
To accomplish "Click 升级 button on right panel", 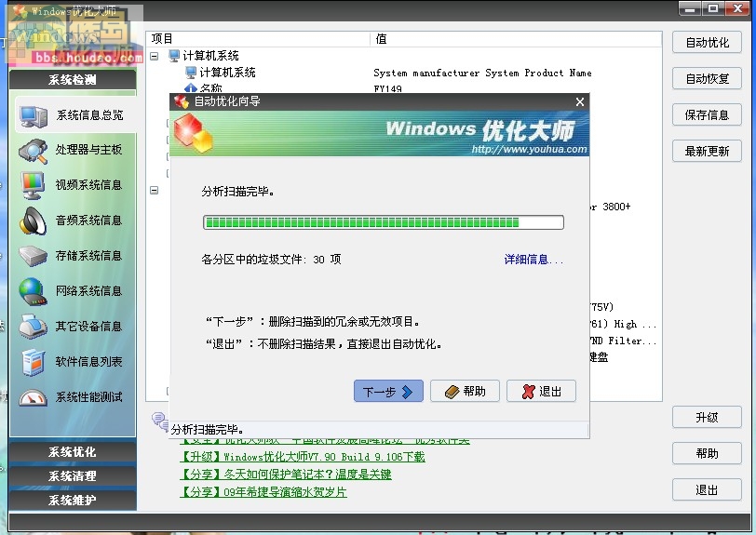I will (x=707, y=417).
